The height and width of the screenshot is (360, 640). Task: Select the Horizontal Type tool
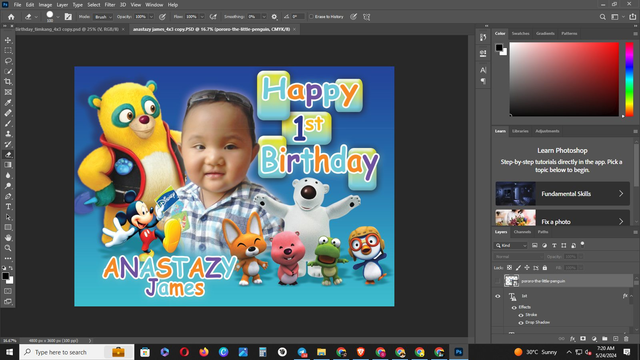click(8, 207)
